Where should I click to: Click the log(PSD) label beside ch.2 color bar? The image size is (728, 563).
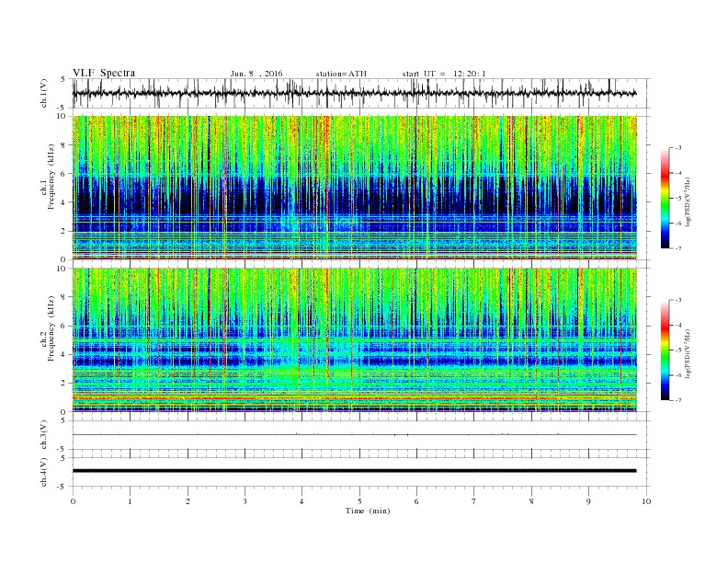pyautogui.click(x=688, y=353)
